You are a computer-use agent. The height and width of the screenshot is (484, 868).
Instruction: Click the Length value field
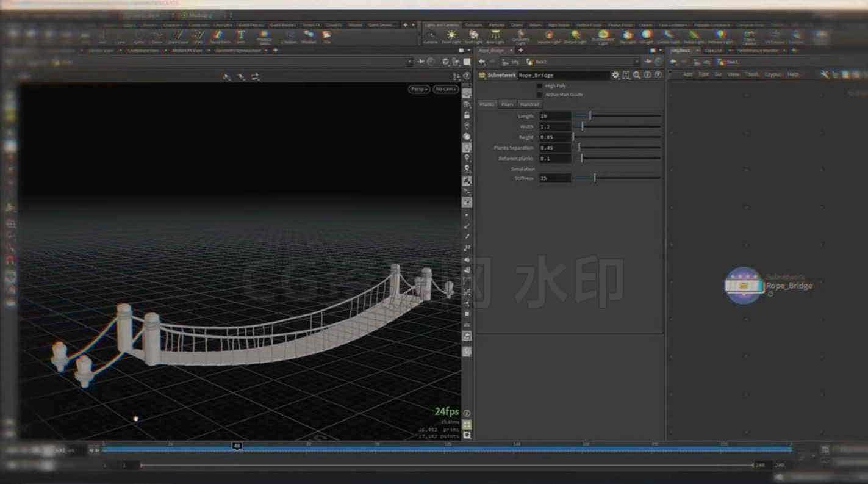[x=554, y=116]
